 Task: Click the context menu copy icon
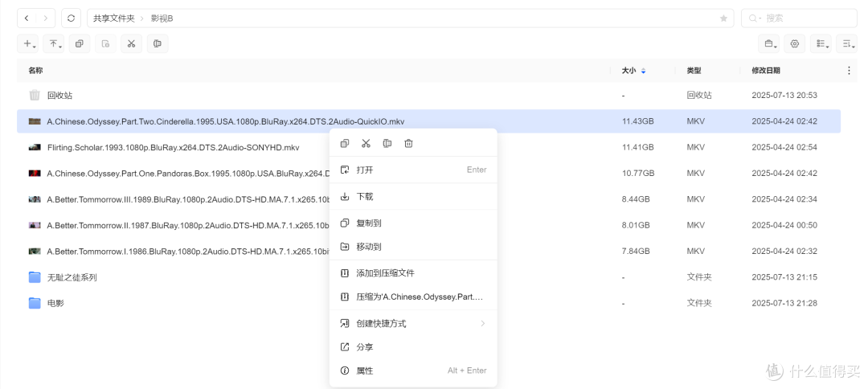[x=345, y=143]
